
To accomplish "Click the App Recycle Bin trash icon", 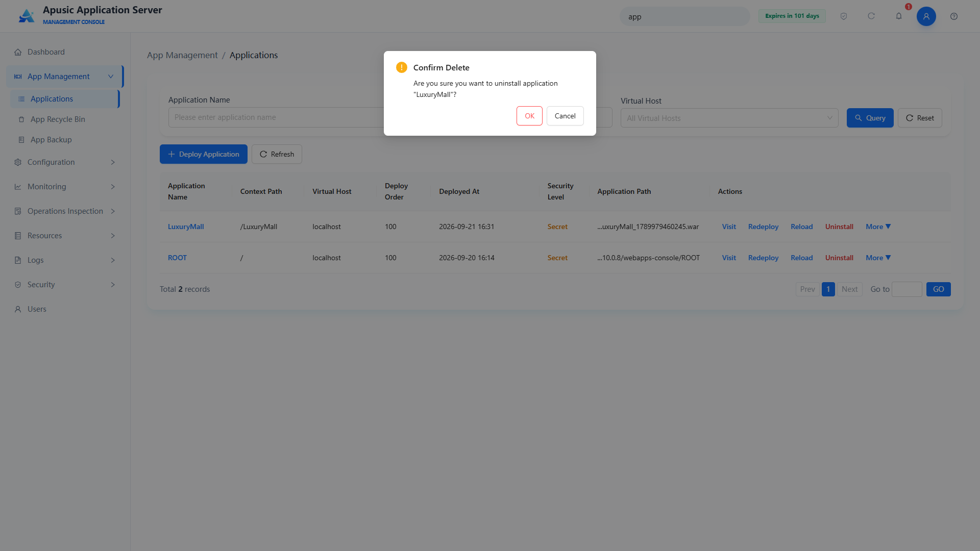I will [x=21, y=119].
